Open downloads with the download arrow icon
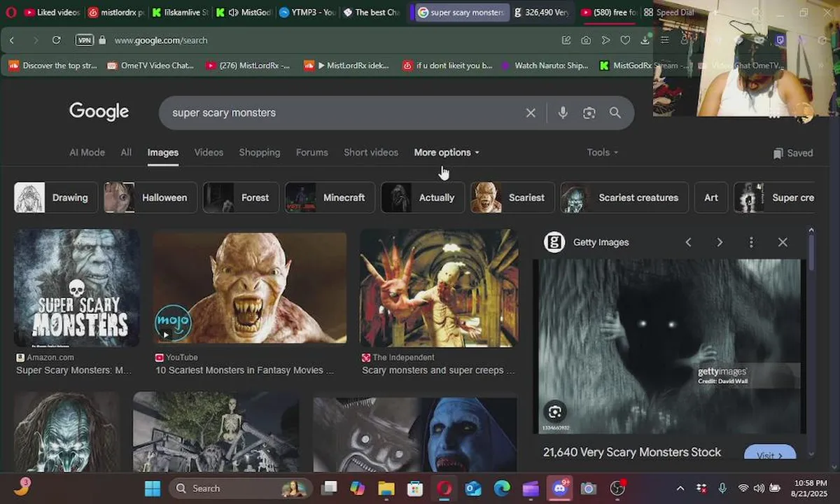The height and width of the screenshot is (504, 840). 645,41
